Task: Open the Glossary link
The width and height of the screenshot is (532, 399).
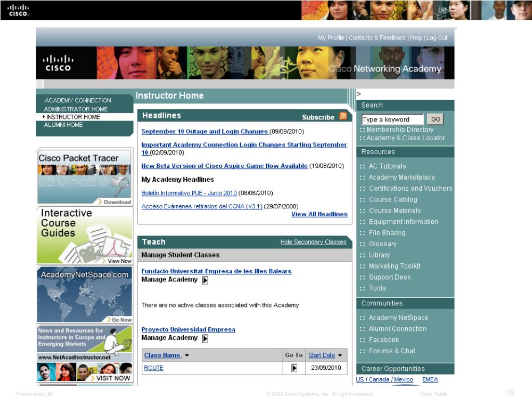Action: click(x=383, y=244)
